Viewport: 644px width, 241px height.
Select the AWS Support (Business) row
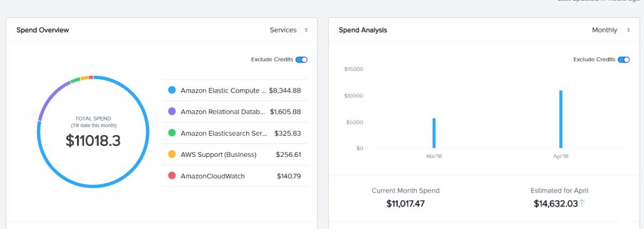(x=235, y=154)
